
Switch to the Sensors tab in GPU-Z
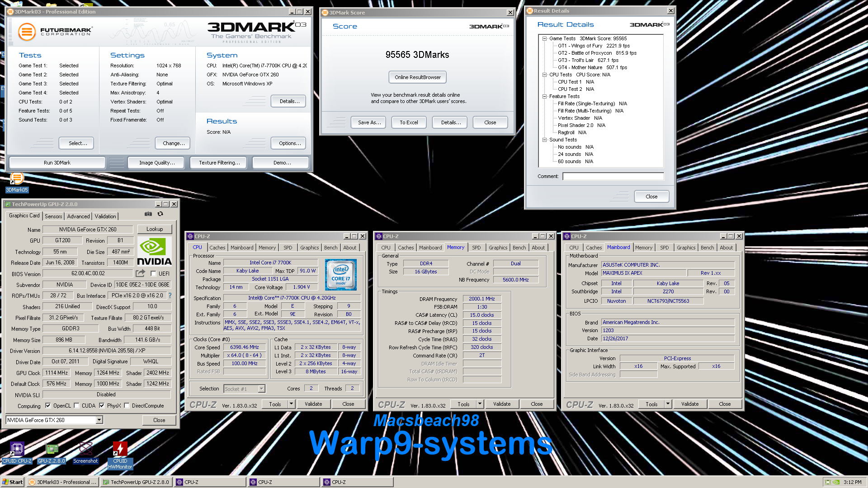click(53, 216)
